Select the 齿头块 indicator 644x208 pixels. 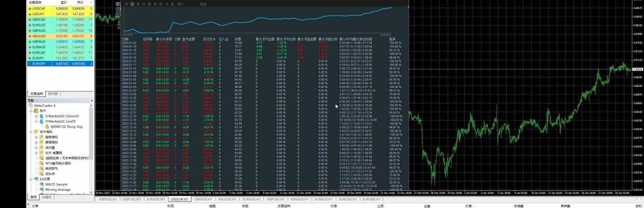click(50, 174)
